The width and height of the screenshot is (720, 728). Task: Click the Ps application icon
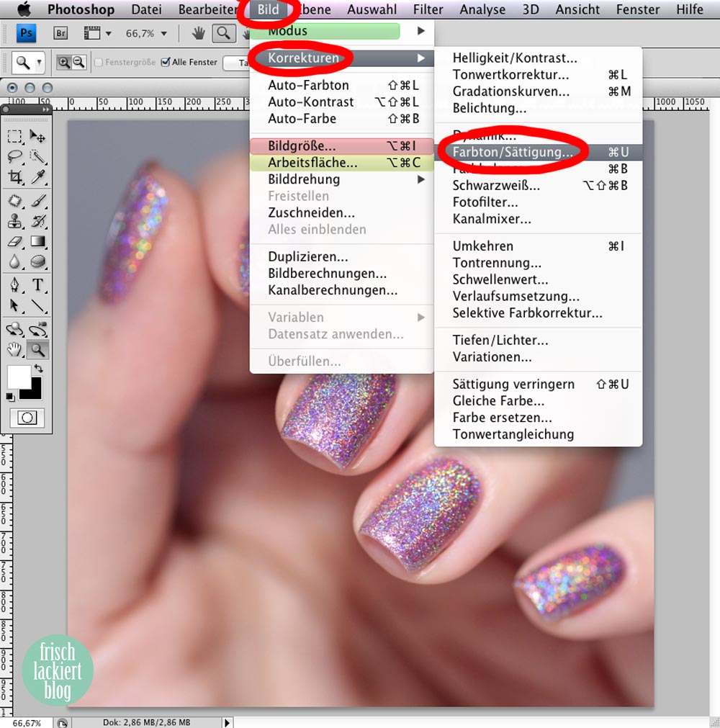(x=27, y=33)
